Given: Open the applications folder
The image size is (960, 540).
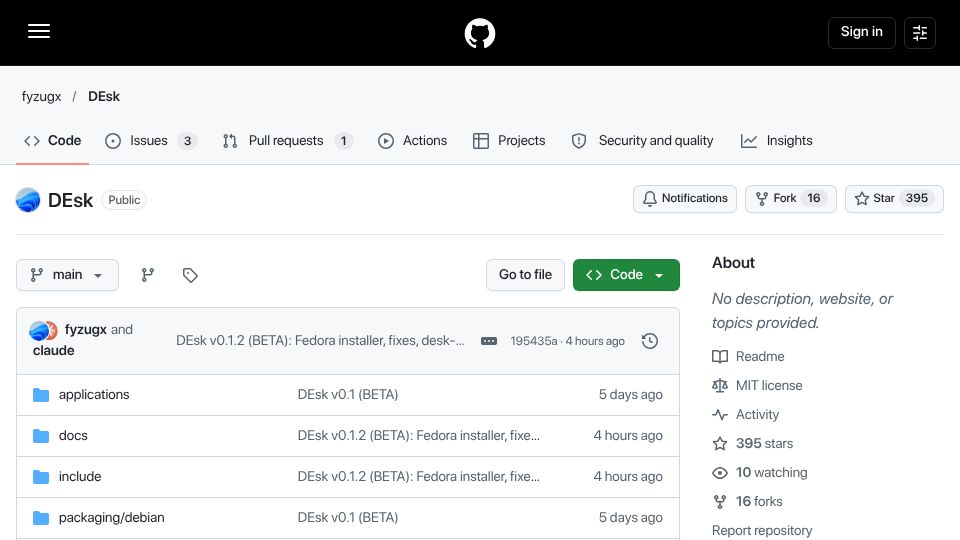Looking at the screenshot, I should 94,395.
